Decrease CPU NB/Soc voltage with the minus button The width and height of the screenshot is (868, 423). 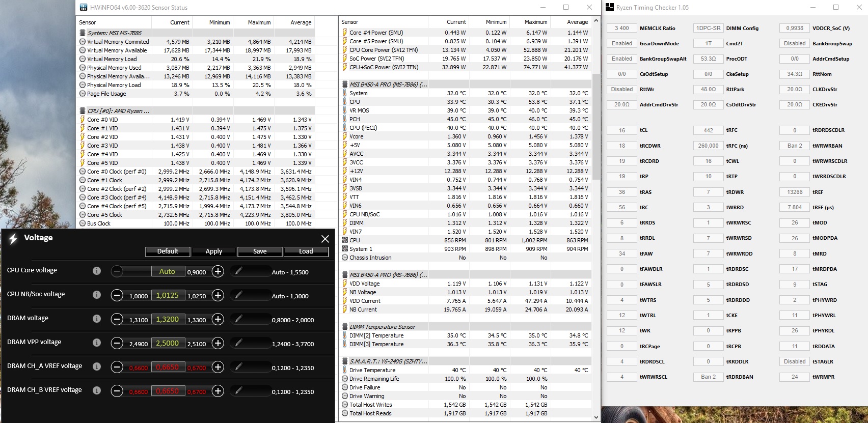point(117,295)
